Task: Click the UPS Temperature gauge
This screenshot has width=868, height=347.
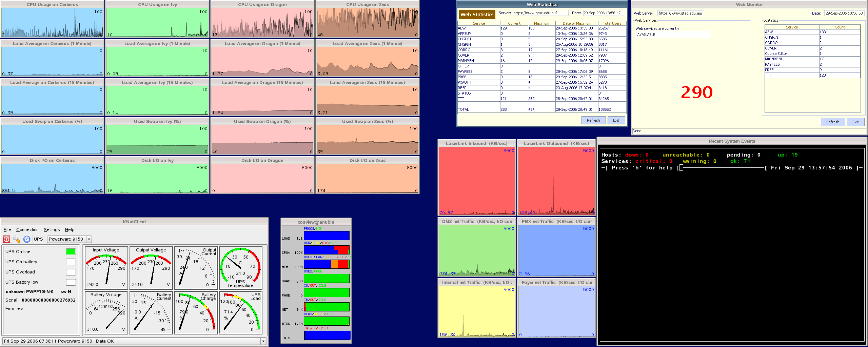Action: pyautogui.click(x=240, y=267)
